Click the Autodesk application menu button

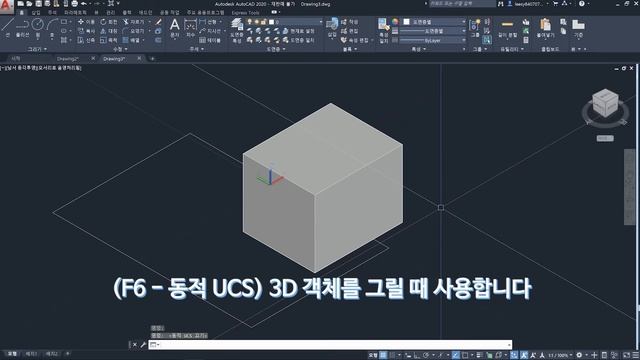pyautogui.click(x=7, y=7)
